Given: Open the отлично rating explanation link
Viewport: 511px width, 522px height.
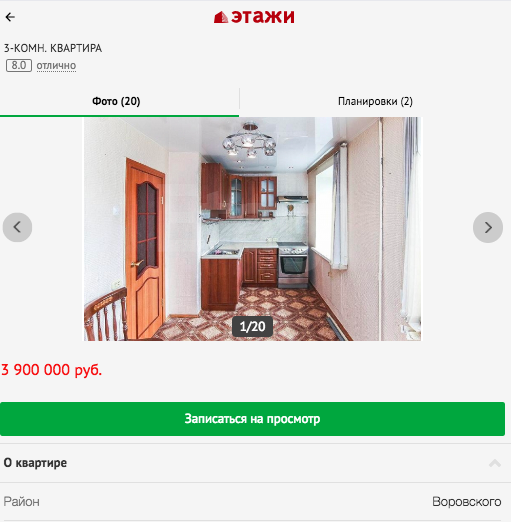Looking at the screenshot, I should pos(56,66).
